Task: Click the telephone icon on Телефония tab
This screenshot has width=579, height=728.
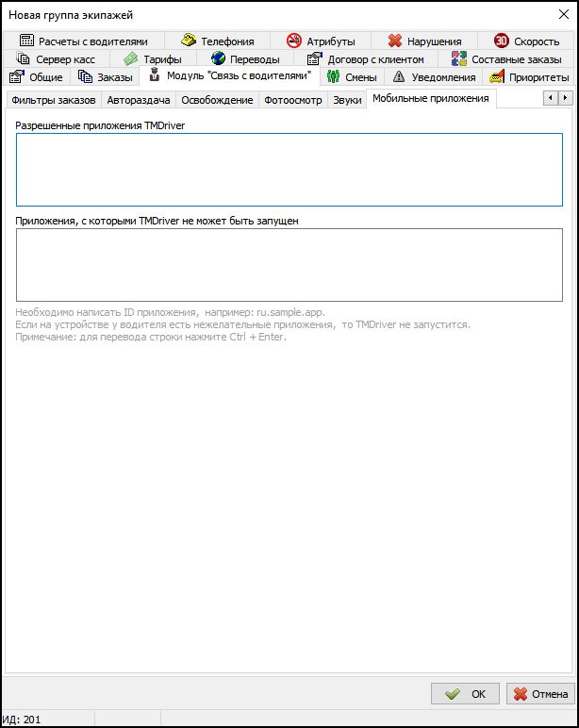Action: [x=189, y=41]
